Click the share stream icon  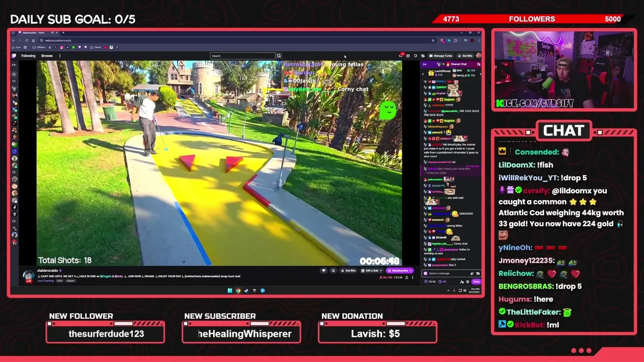407,278
